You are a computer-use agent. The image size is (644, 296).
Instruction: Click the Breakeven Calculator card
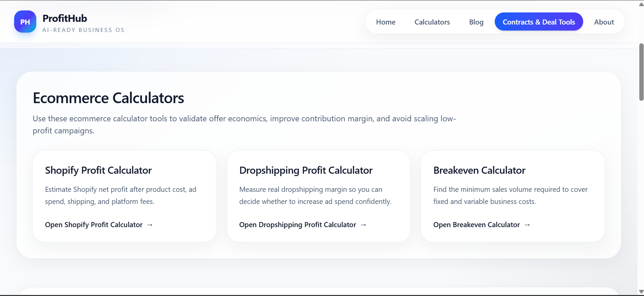512,196
